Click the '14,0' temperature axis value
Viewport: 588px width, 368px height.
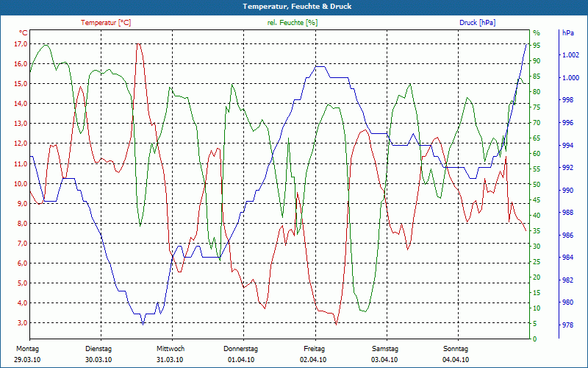pos(21,104)
